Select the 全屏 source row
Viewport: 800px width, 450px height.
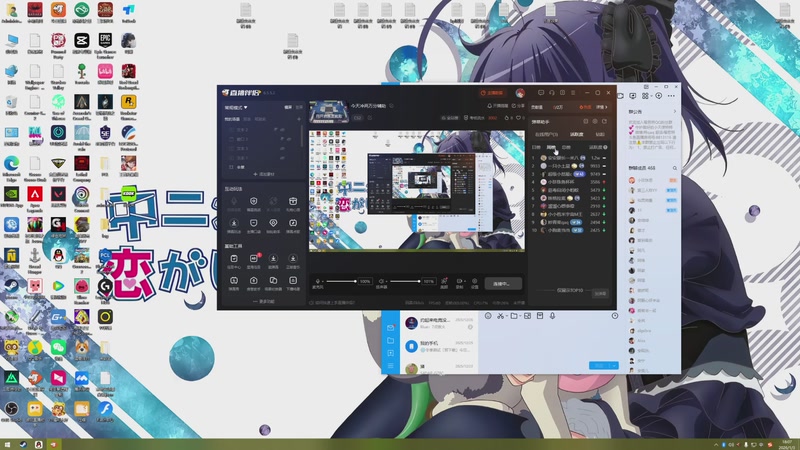264,167
